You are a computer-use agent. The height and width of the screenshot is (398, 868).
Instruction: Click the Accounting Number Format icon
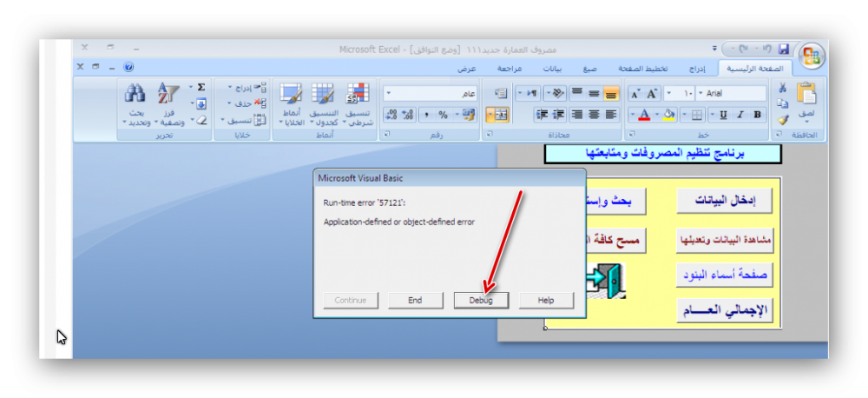coord(470,115)
